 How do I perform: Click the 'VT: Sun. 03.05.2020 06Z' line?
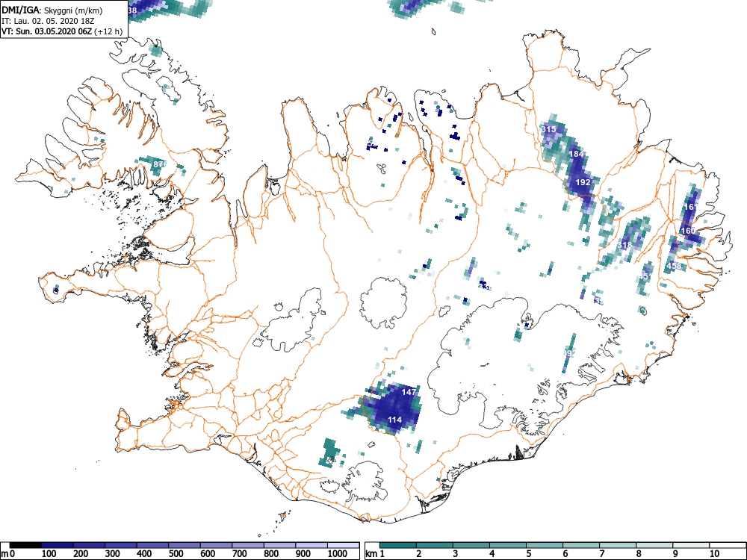(47, 31)
